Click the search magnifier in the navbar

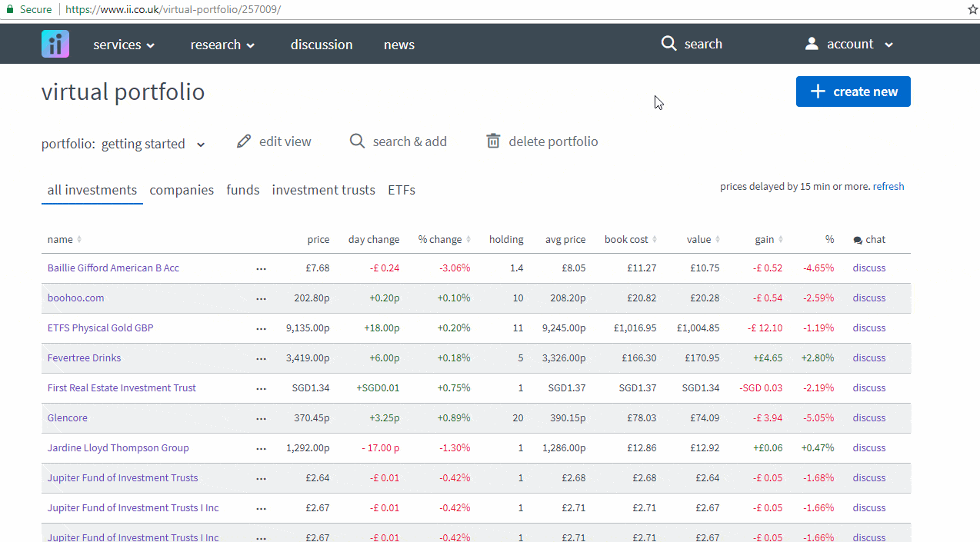(668, 43)
